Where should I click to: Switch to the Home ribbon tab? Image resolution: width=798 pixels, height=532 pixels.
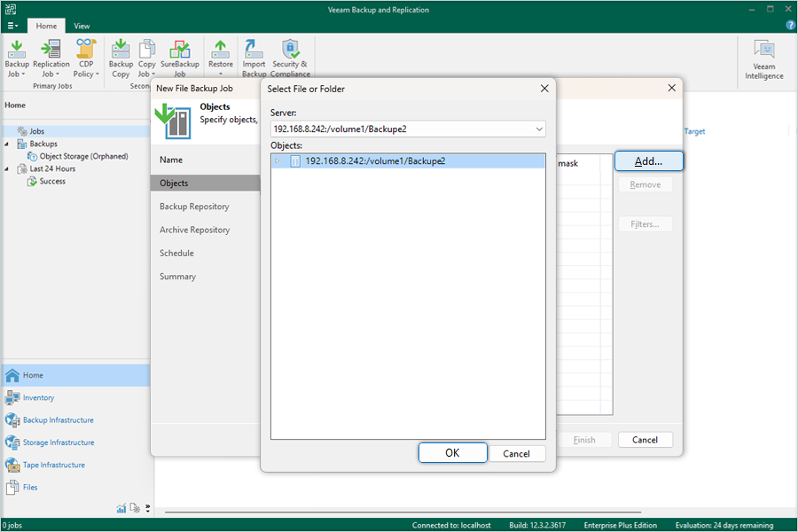pyautogui.click(x=46, y=26)
